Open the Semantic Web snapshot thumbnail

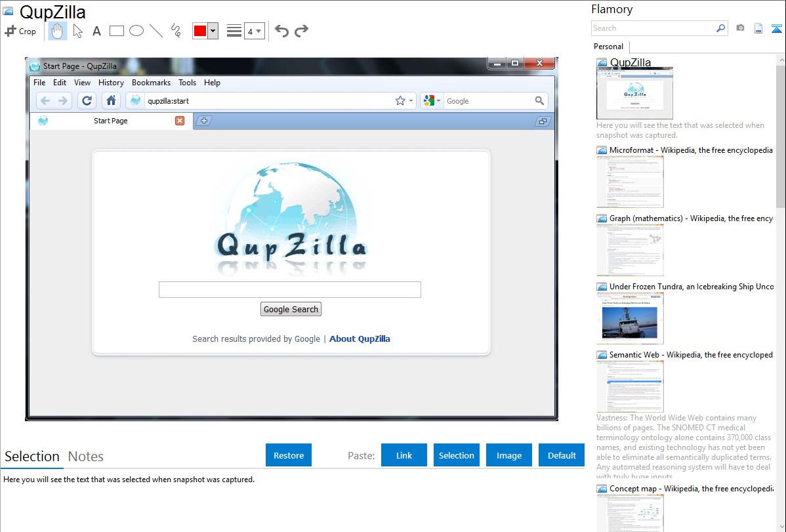click(x=630, y=386)
